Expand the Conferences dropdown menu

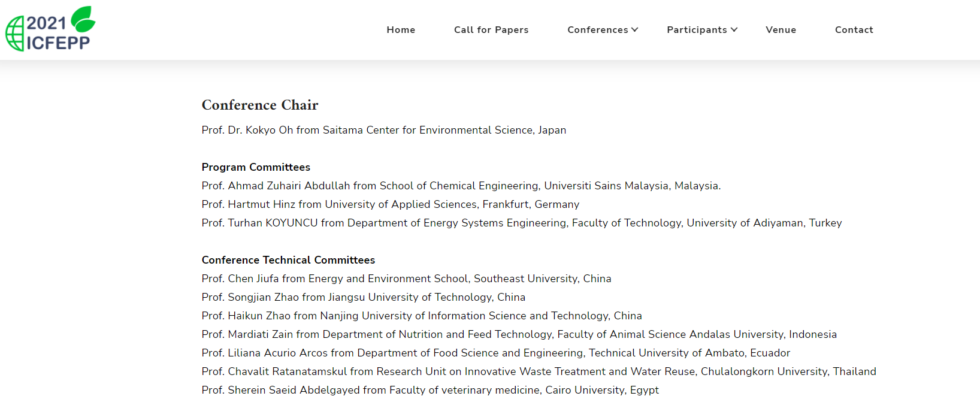603,30
